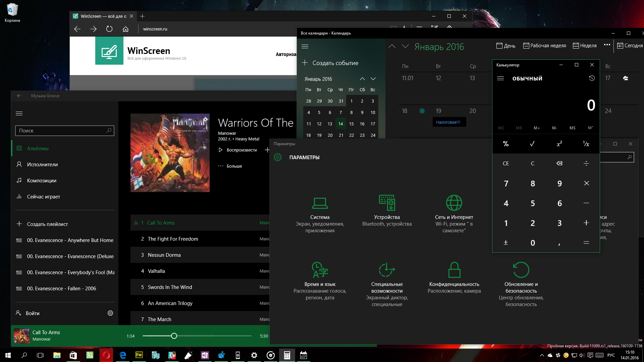Click the Calculator digit 7

[506, 183]
